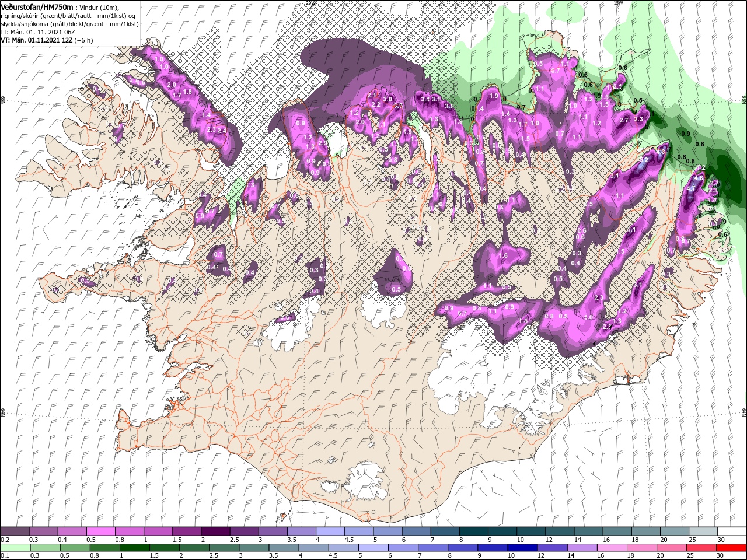Screen dimensions: 747x560
Task: Select the lower-row purple swatch labeled 12
Action: 551,548
